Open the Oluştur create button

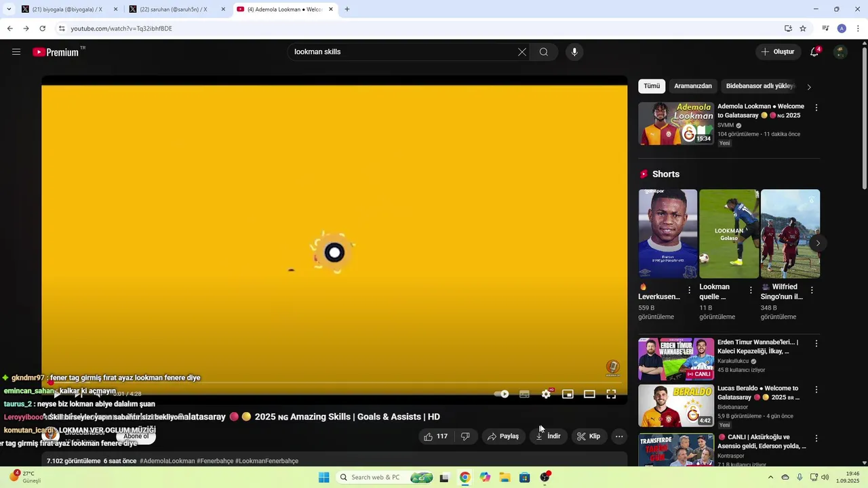click(x=778, y=52)
